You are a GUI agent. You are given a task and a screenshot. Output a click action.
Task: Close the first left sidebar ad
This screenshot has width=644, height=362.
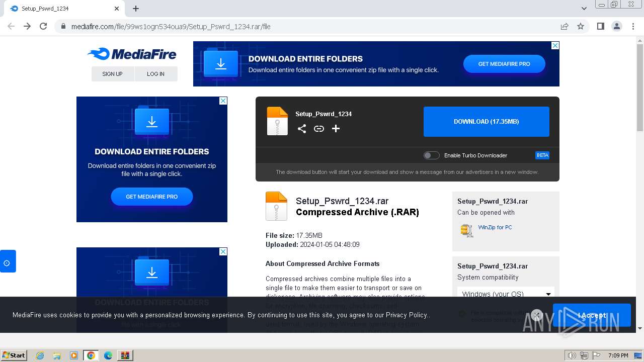pos(223,101)
